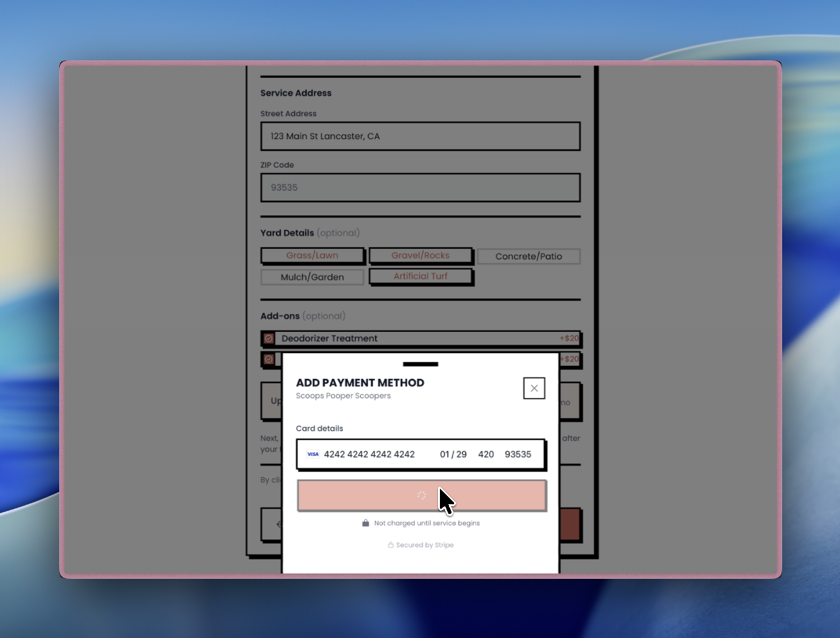The image size is (840, 638).
Task: Click the checkmark icon on Deodorizer Treatment
Action: (x=269, y=338)
